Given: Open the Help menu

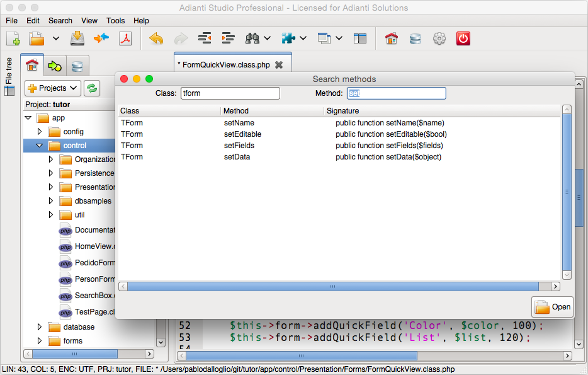Looking at the screenshot, I should tap(142, 21).
